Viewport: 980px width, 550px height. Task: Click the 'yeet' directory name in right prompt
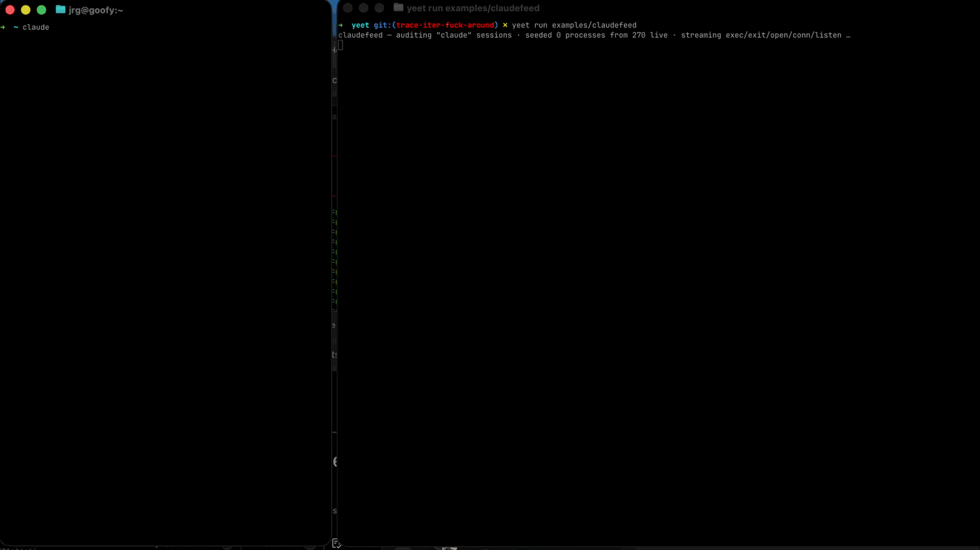click(x=360, y=25)
